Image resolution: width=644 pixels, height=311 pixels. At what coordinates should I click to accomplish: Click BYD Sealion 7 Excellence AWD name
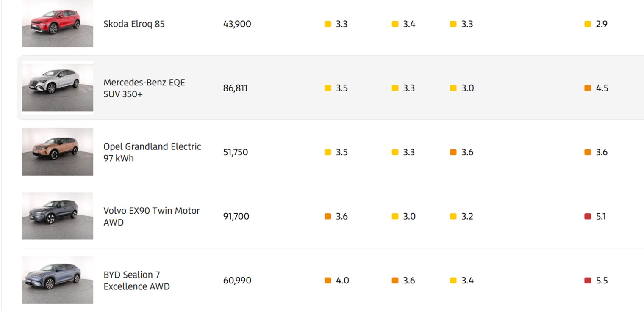point(136,281)
